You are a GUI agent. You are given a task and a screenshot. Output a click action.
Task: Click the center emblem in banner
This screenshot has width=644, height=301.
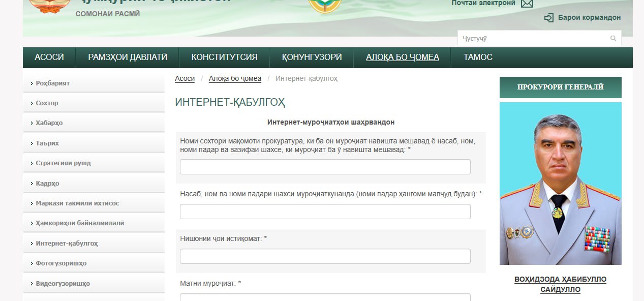tap(325, 6)
